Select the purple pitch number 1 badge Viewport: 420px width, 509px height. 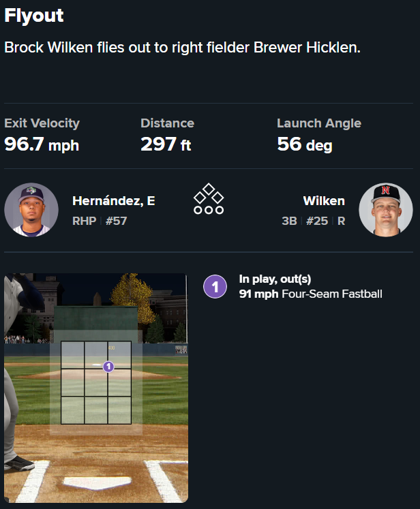pyautogui.click(x=215, y=287)
